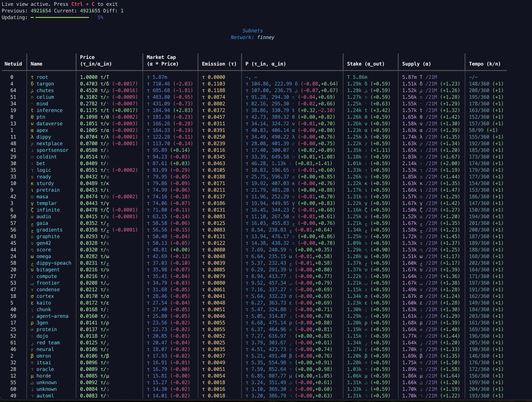Select the 'sturdy' subnet name
532x402 pixels.
[x=45, y=183]
